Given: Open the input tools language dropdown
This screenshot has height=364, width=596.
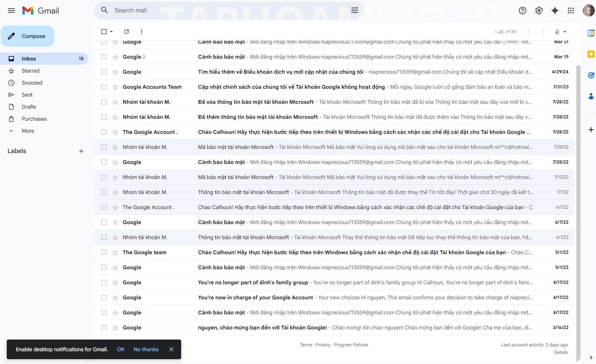Looking at the screenshot, I should click(564, 32).
